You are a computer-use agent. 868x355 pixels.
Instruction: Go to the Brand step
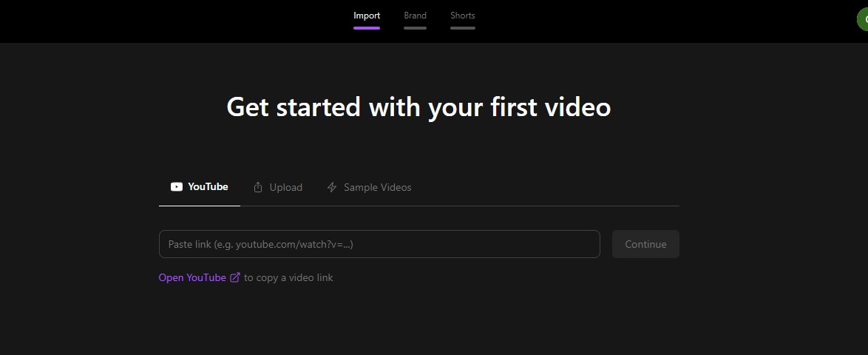[416, 16]
